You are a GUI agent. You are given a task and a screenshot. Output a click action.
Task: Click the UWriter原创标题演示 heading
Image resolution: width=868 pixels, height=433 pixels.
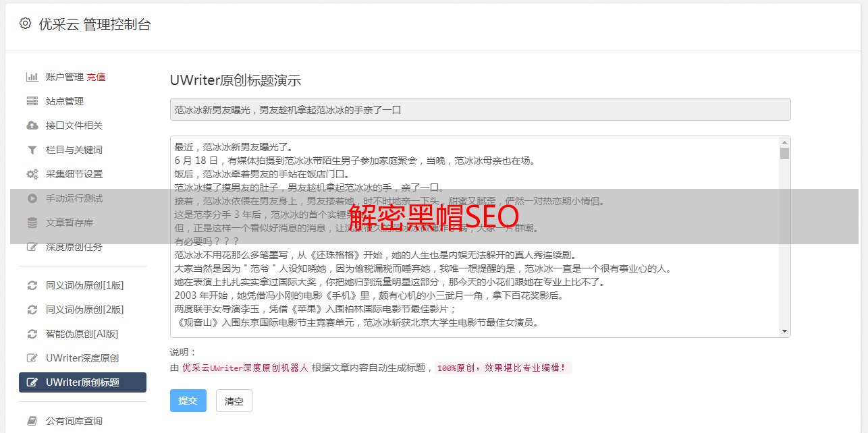pos(236,80)
